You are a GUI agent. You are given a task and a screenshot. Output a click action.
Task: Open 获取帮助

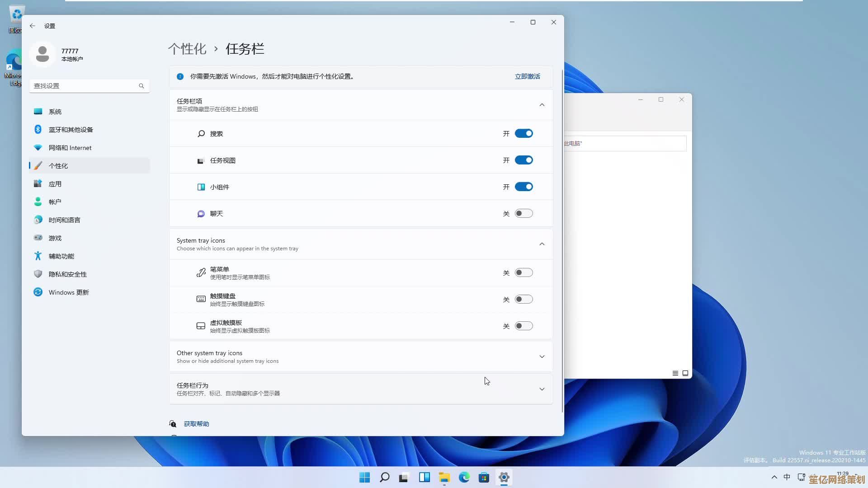[x=196, y=423]
